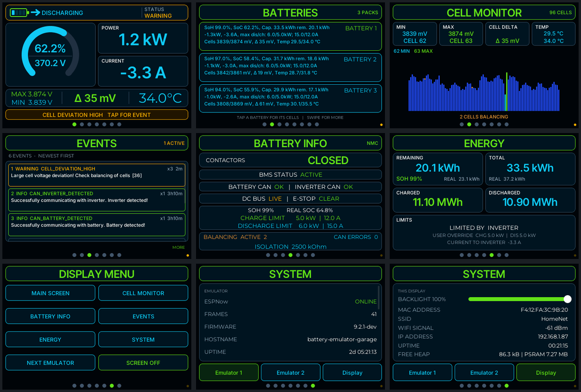The image size is (581, 392).
Task: Open the BATTERY 3 pack card
Action: tap(290, 98)
